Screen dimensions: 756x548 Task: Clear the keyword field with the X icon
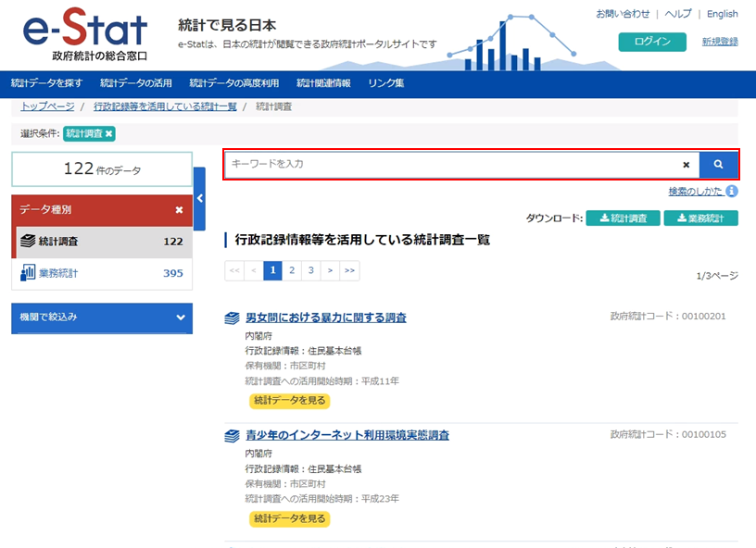tap(687, 165)
